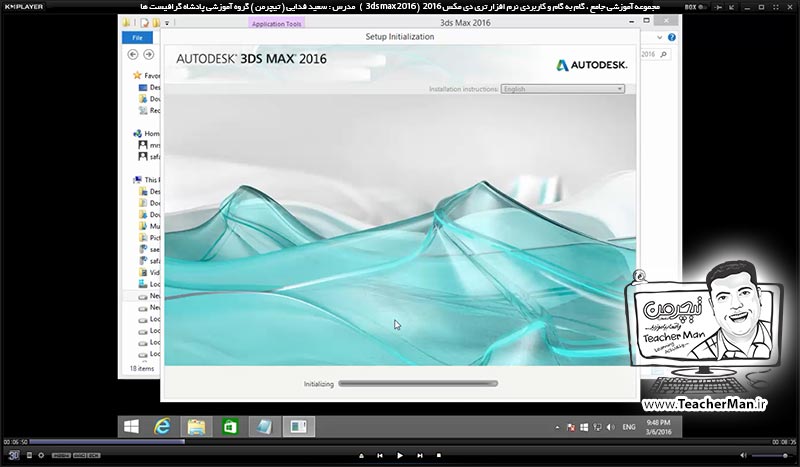This screenshot has height=467, width=800.
Task: Click the KMPlayer logo menu
Action: pyautogui.click(x=23, y=7)
